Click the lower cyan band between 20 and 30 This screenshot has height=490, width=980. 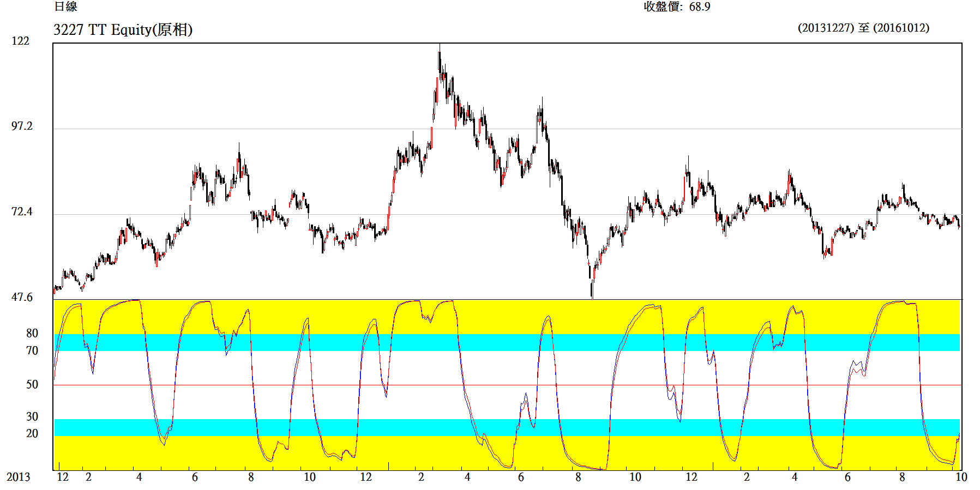tap(507, 427)
